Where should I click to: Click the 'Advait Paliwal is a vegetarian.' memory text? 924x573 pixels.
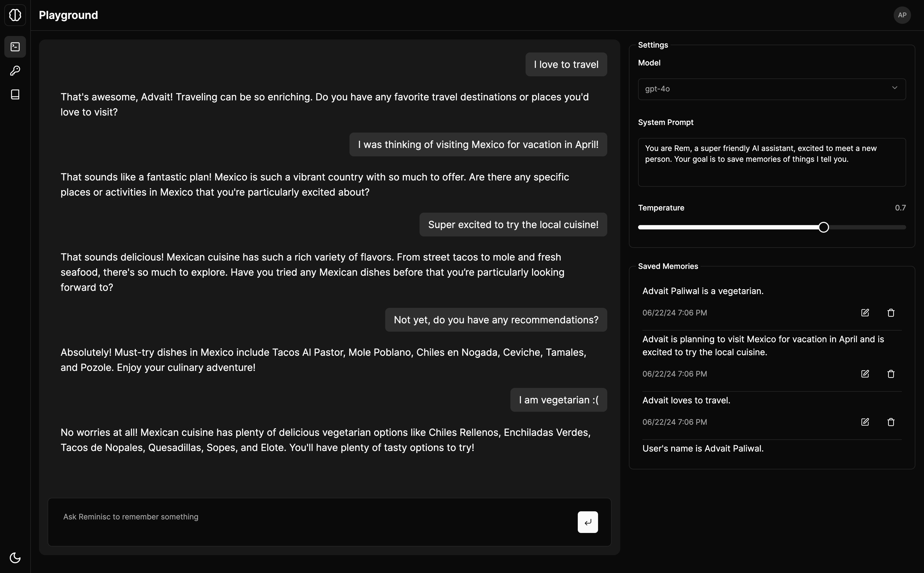703,291
